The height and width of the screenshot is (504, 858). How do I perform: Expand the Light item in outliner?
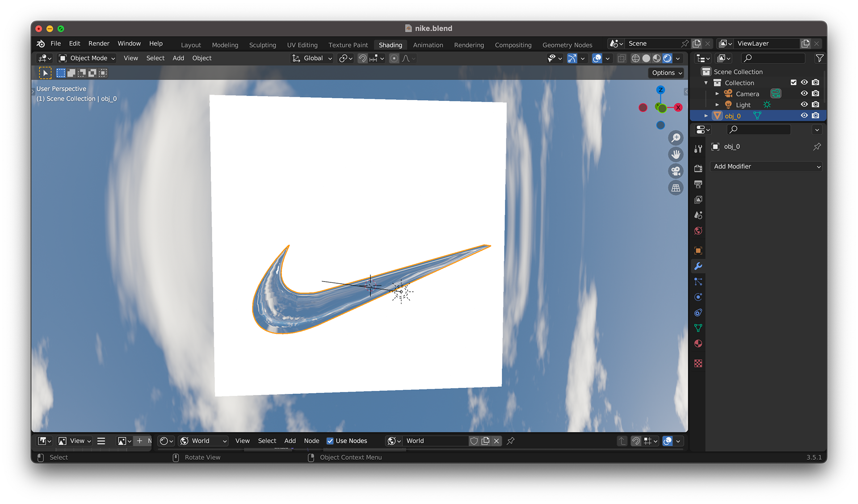click(x=717, y=105)
